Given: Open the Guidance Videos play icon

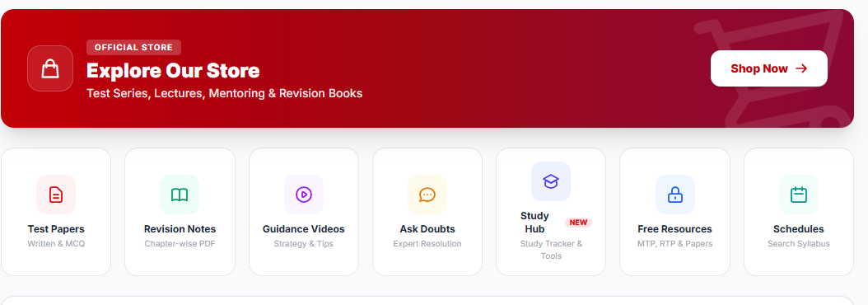Looking at the screenshot, I should (304, 195).
